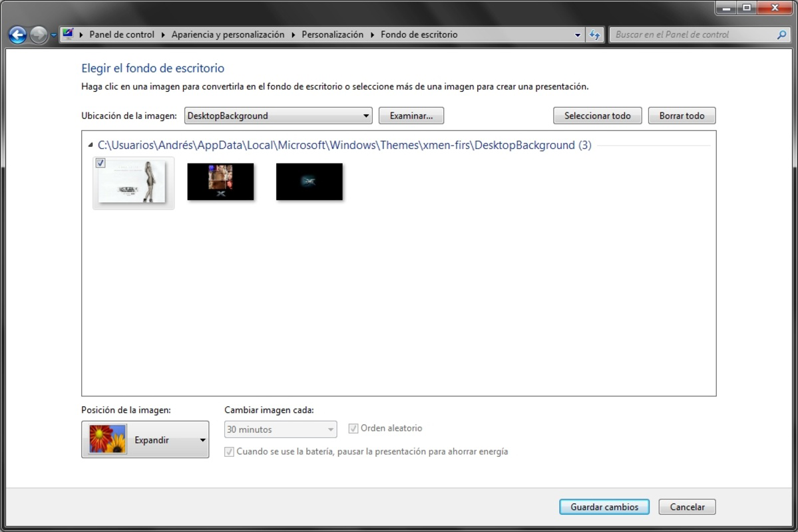This screenshot has height=532, width=798.
Task: Open Apariencia y personalización breadcrumb
Action: (228, 35)
